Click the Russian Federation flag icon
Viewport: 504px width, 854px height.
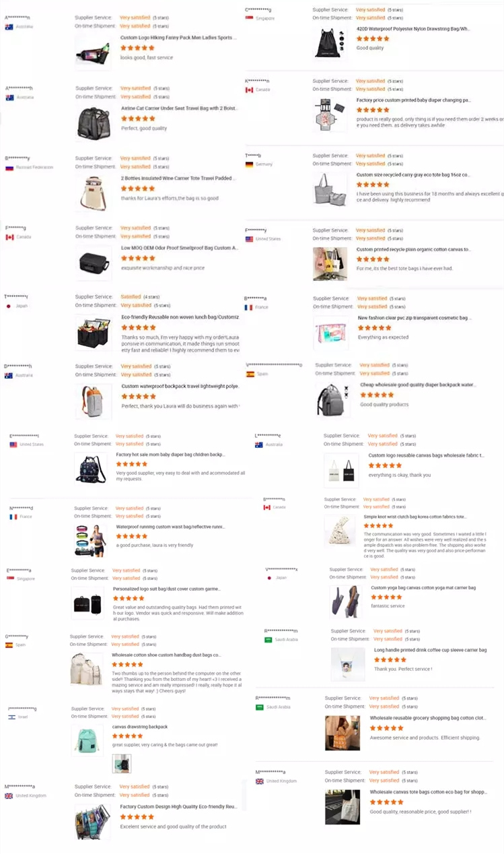click(x=9, y=167)
